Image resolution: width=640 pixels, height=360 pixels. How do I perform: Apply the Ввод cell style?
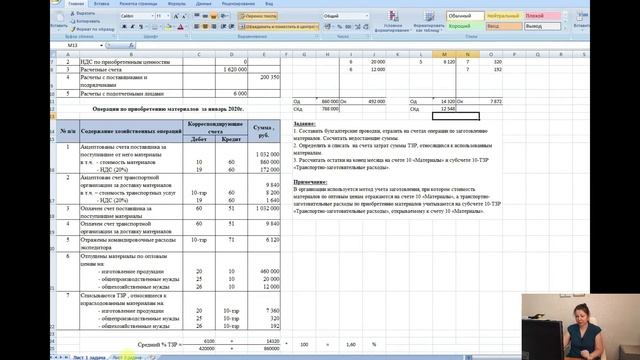point(504,26)
